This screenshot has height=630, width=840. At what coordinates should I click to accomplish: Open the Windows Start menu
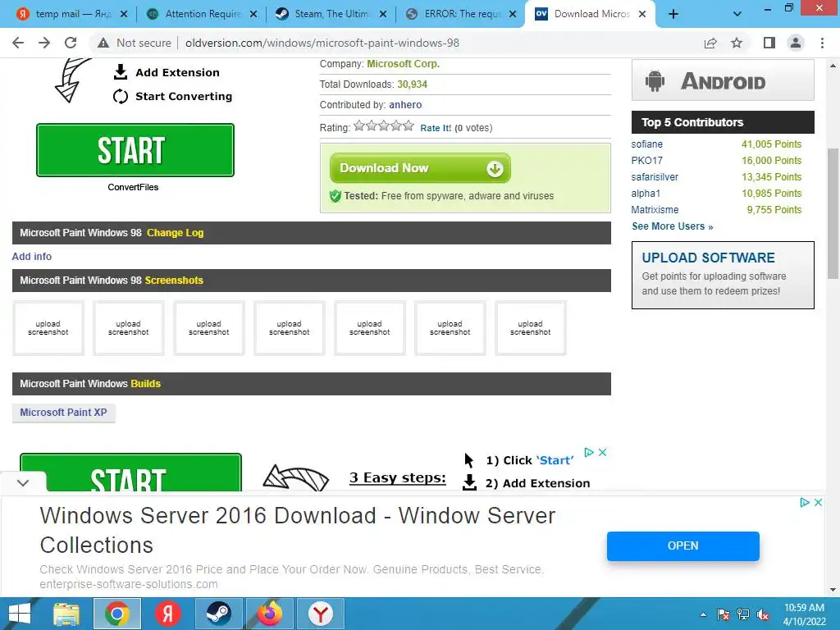click(x=20, y=614)
